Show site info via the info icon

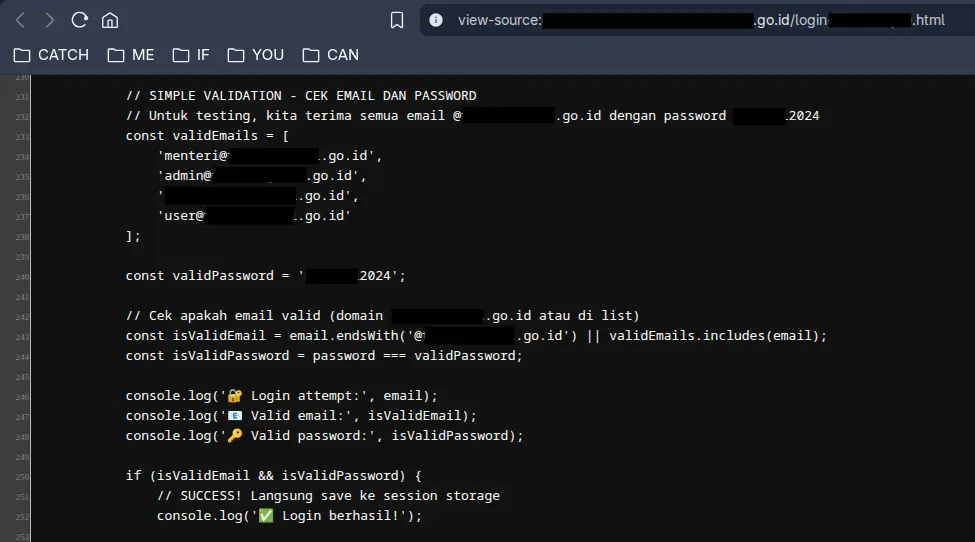[436, 21]
